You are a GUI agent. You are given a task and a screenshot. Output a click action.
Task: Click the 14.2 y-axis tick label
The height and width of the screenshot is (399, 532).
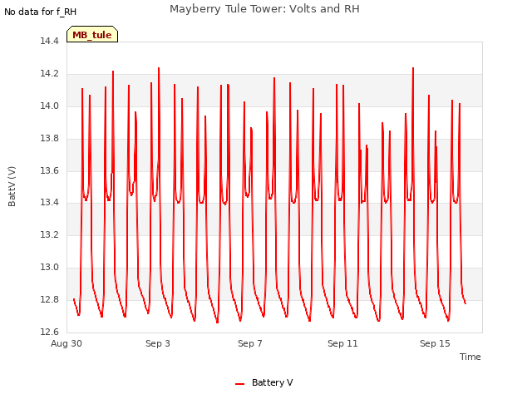click(50, 74)
